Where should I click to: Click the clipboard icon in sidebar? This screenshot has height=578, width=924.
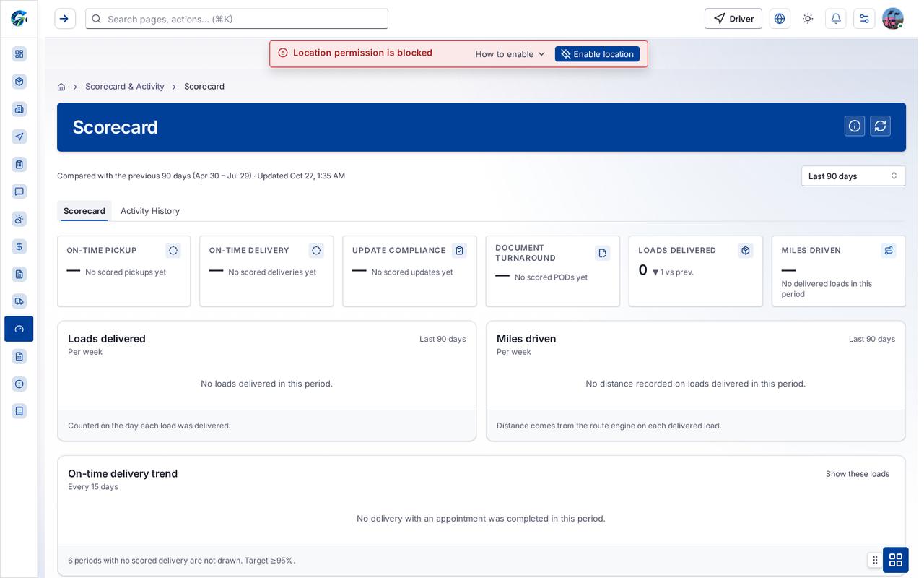tap(19, 164)
